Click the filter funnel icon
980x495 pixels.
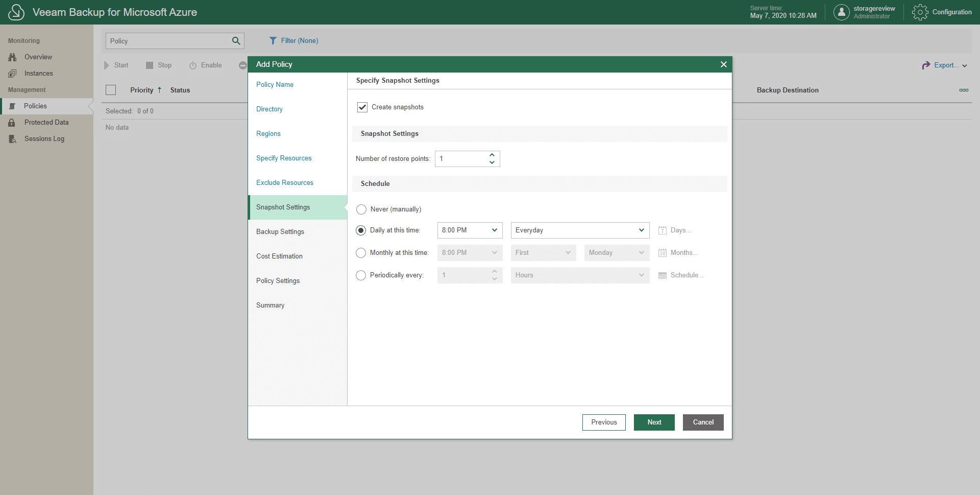click(x=273, y=41)
